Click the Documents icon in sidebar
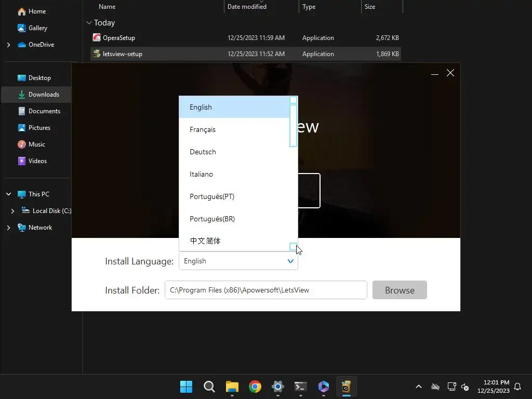Viewport: 532px width, 399px height. [22, 111]
